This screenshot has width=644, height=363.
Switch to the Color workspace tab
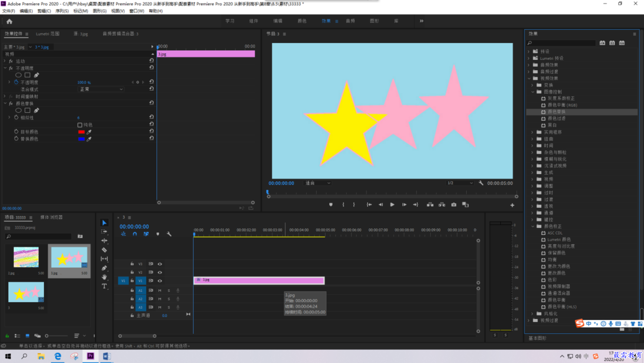pyautogui.click(x=302, y=21)
